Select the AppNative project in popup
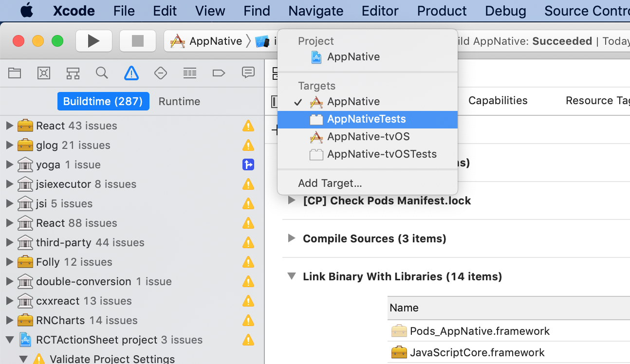Screen dimensions: 630x364 (x=368, y=57)
